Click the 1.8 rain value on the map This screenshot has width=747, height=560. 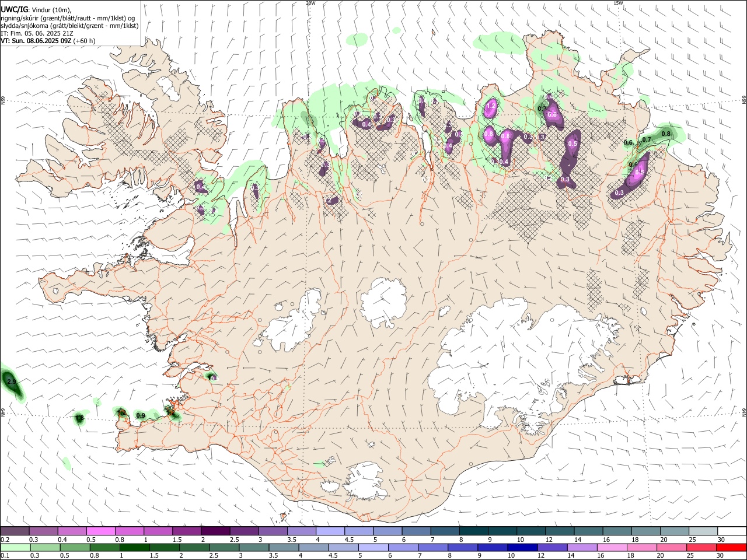click(80, 418)
